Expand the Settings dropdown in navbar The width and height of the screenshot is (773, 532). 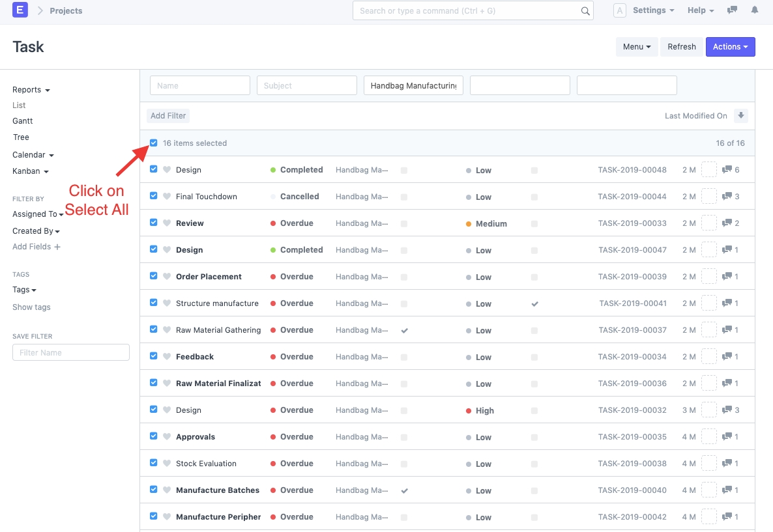(653, 10)
